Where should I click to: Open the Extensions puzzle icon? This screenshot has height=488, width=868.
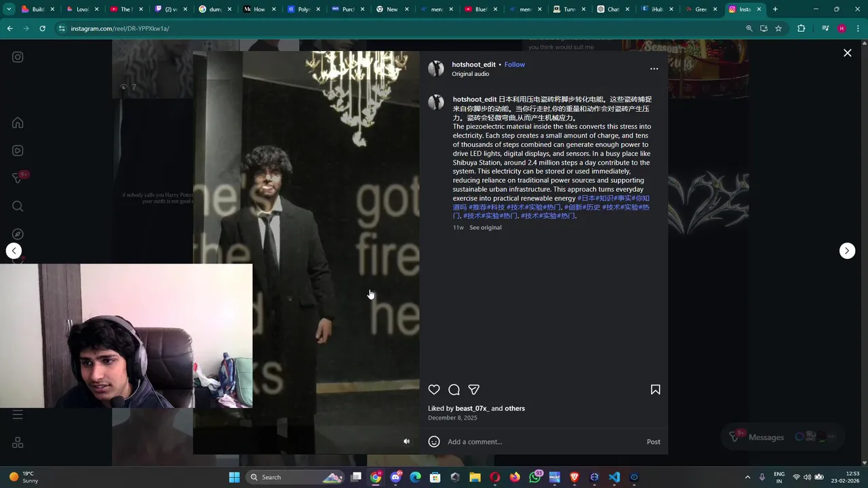801,28
